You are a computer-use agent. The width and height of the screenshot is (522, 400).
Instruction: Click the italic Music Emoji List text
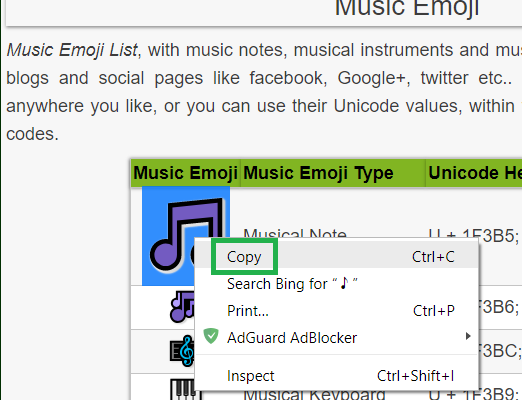coord(72,50)
